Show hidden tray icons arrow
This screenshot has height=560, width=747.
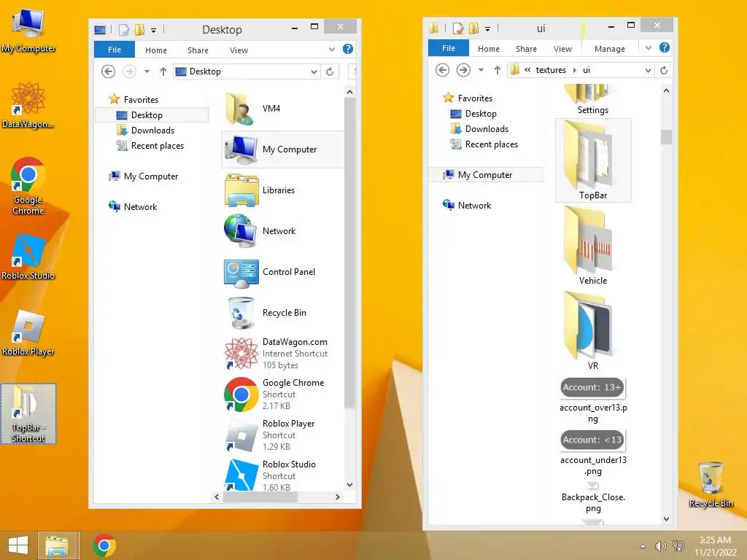pyautogui.click(x=643, y=546)
